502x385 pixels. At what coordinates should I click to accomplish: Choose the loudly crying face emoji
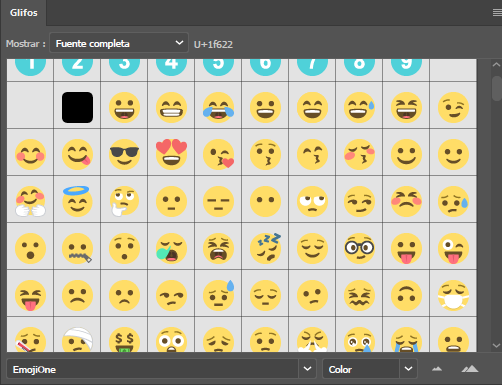click(406, 339)
